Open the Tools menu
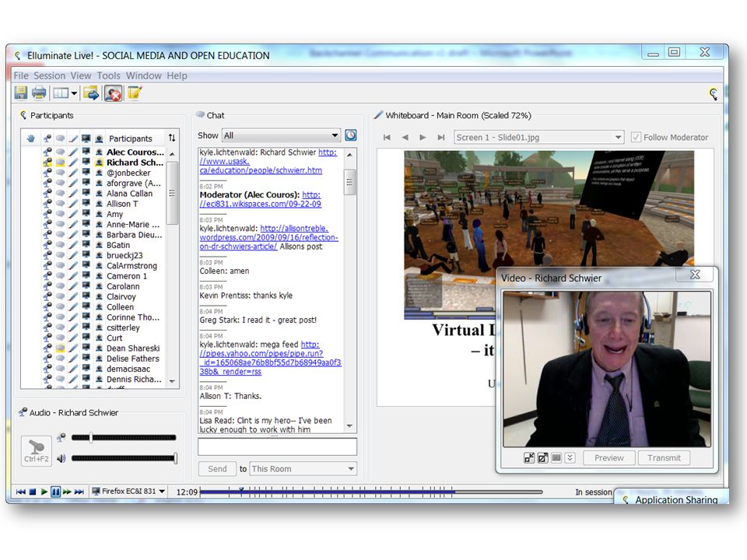Screen dimensions: 747x560 pyautogui.click(x=109, y=75)
